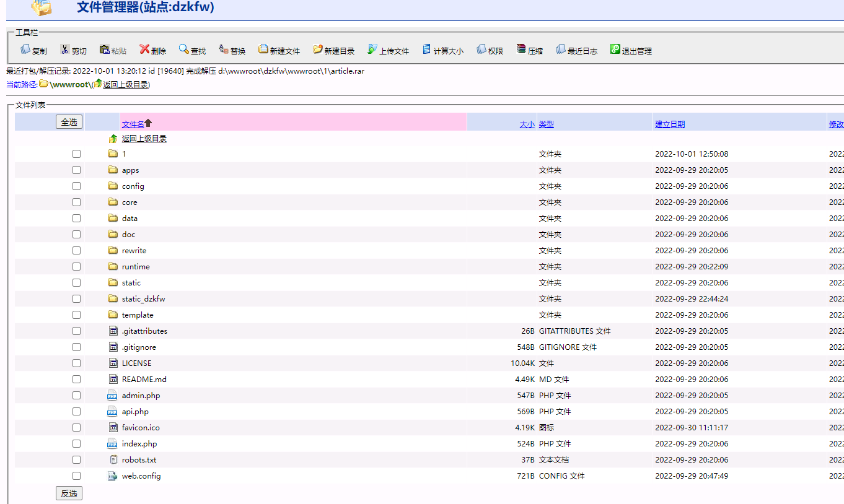This screenshot has height=504, width=844.
Task: Click the Exit Management (退出管理) icon
Action: point(615,50)
